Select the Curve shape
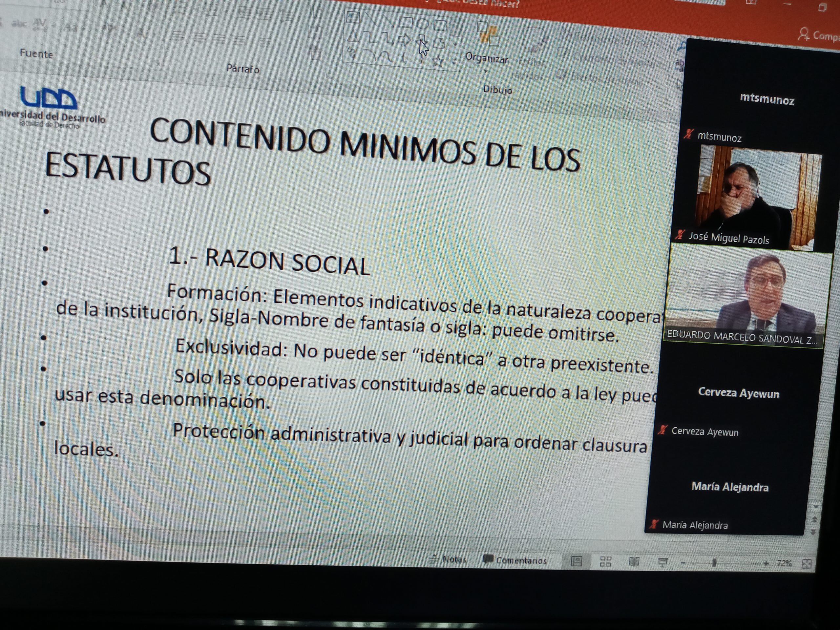 click(x=387, y=57)
